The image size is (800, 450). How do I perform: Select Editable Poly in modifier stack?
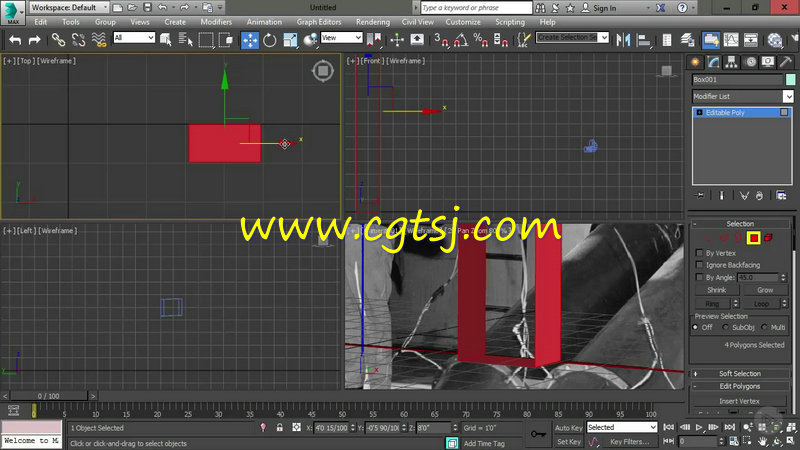pyautogui.click(x=742, y=112)
